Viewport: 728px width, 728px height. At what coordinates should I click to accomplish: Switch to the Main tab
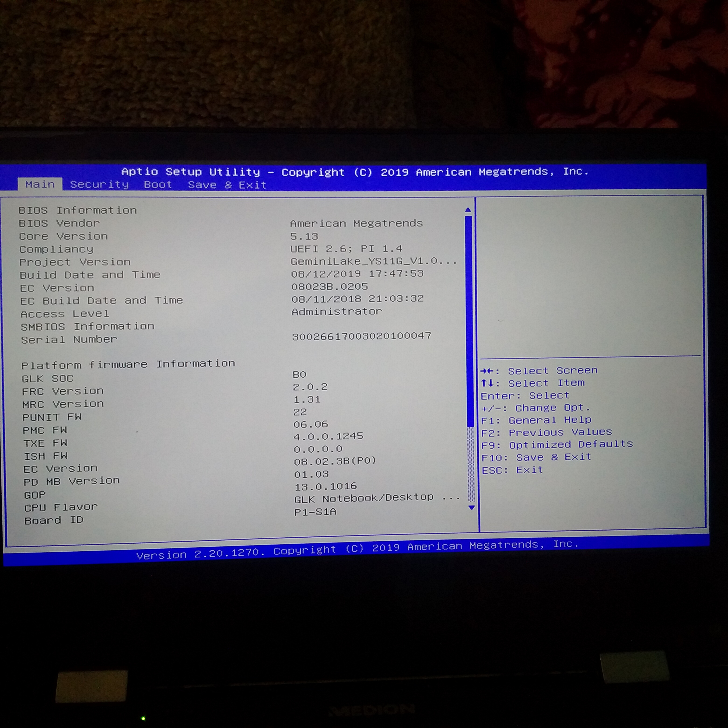click(40, 184)
